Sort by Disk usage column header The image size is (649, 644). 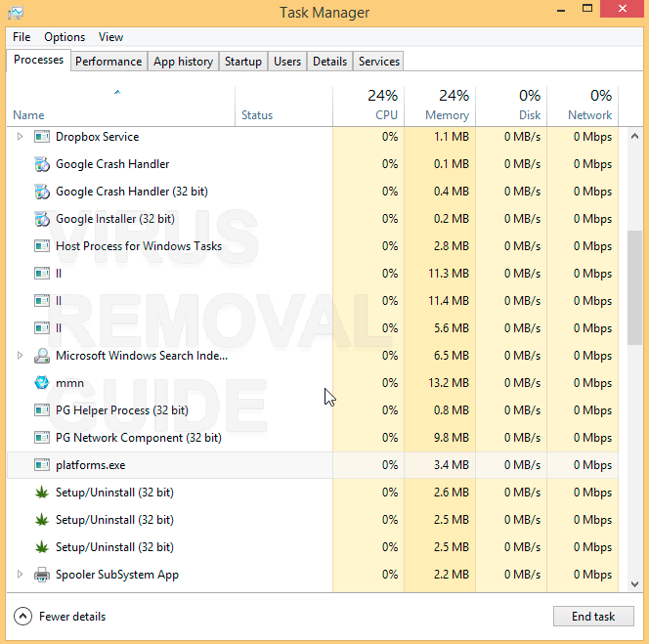point(511,106)
